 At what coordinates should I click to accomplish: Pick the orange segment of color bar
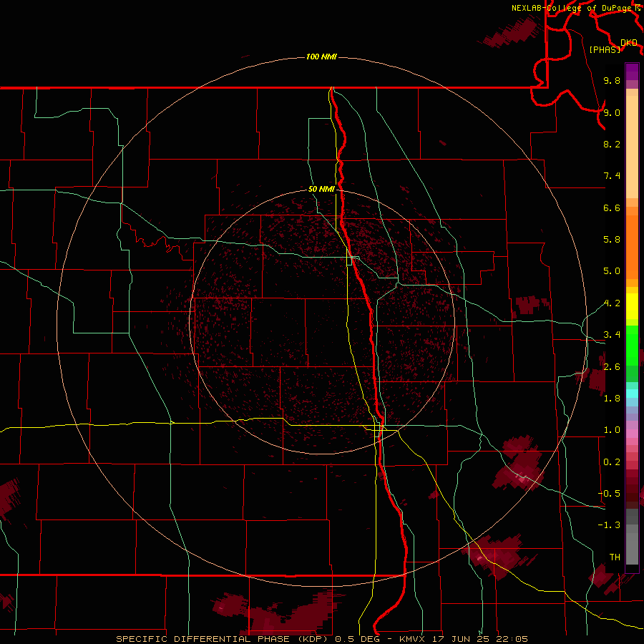632,247
